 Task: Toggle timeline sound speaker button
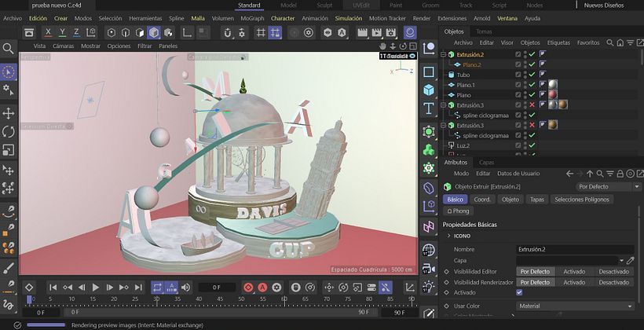coord(186,288)
